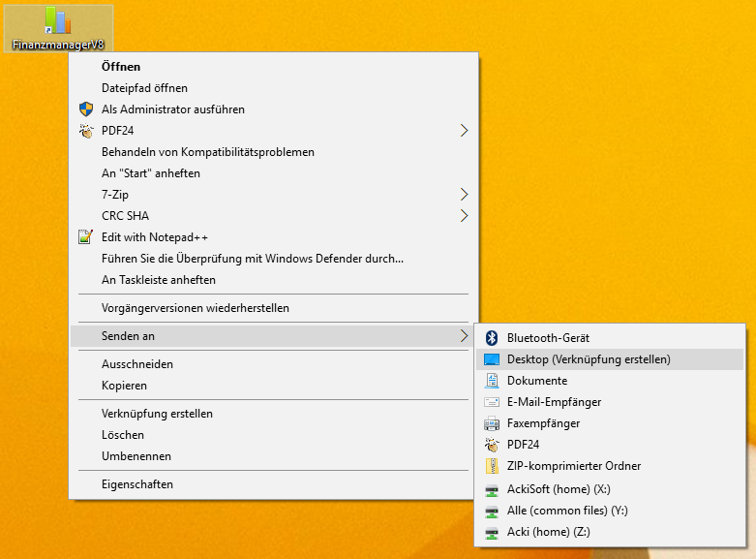Send to E-Mail-Empfänger
Image resolution: width=756 pixels, height=559 pixels.
tap(610, 402)
